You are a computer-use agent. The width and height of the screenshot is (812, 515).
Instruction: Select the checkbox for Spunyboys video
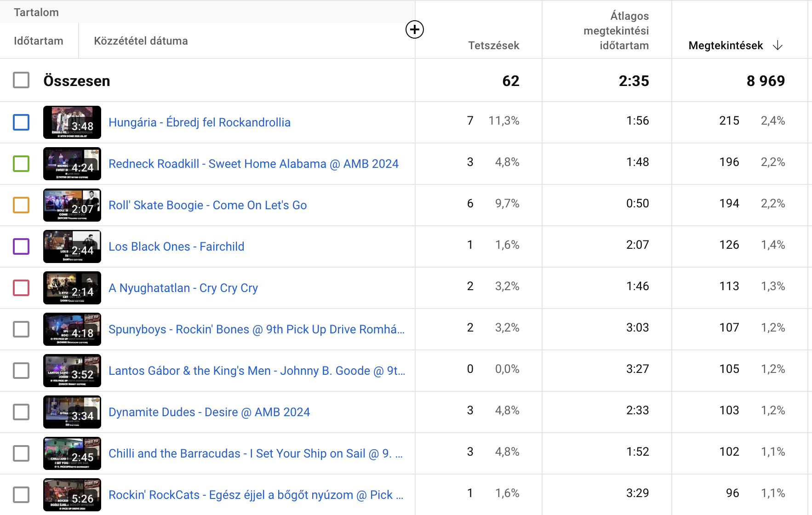21,329
